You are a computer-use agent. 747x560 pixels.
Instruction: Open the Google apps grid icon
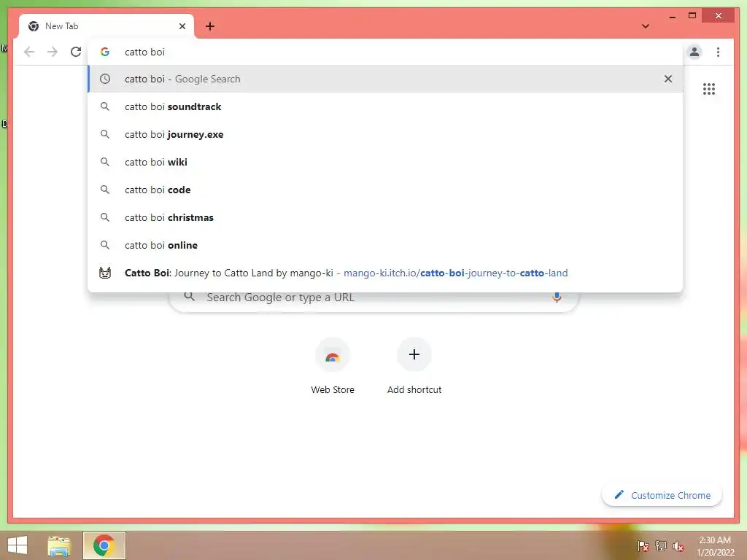tap(709, 89)
